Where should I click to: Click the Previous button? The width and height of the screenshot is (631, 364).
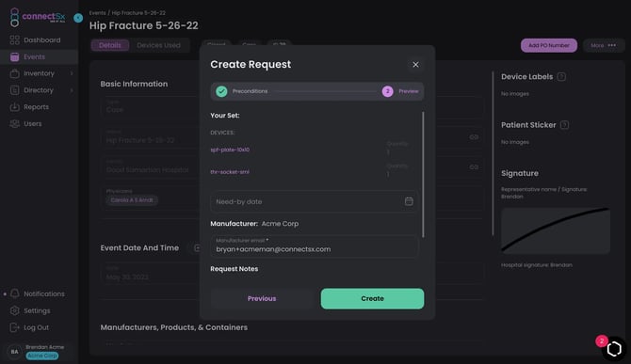click(262, 298)
